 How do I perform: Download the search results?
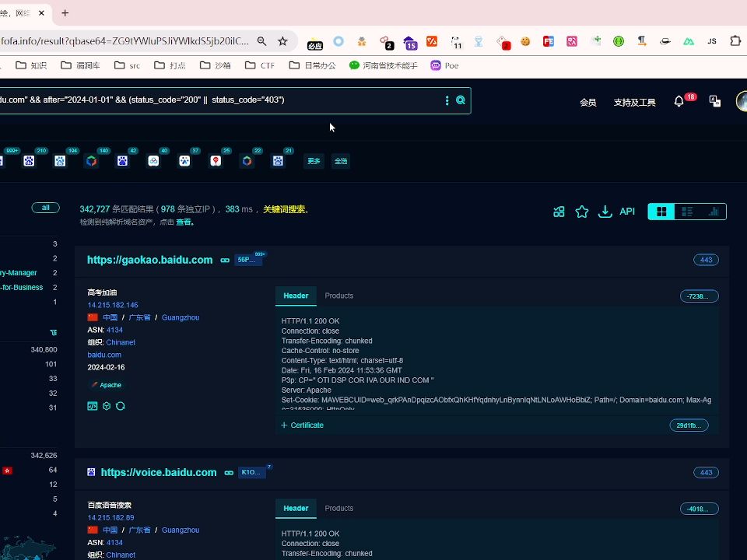coord(605,211)
